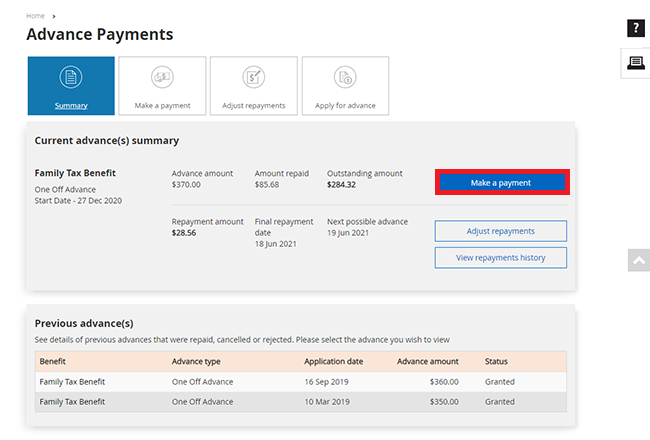Switch to the Adjust repayments tab label

point(253,105)
